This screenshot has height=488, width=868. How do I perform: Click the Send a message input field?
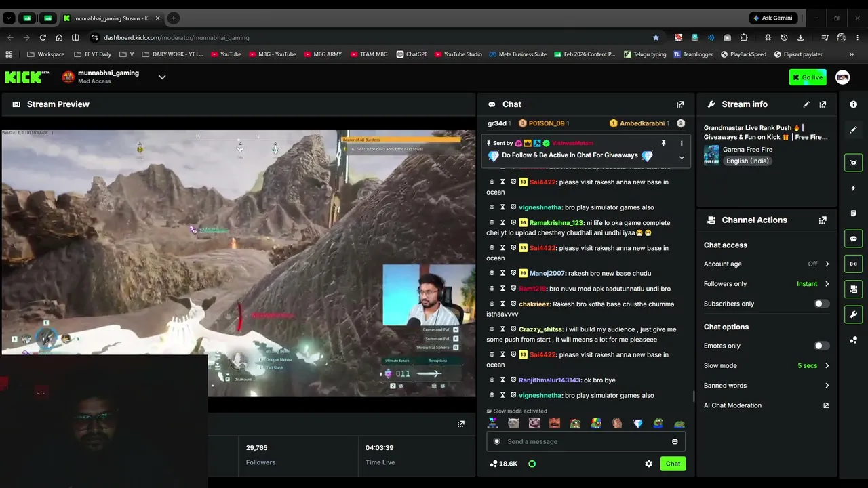[586, 441]
